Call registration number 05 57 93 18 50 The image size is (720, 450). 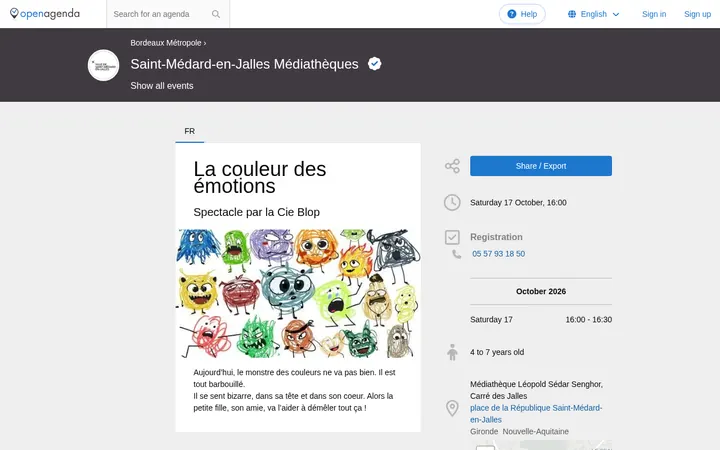coord(499,254)
